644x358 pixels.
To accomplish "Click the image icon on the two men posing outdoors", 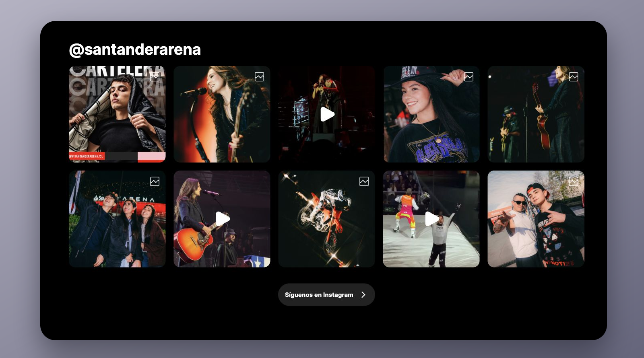I will coord(574,181).
